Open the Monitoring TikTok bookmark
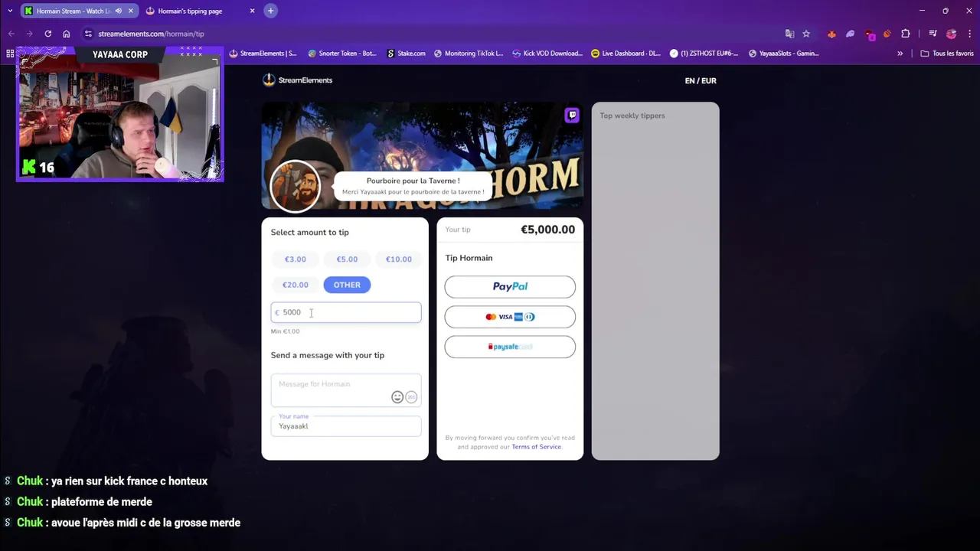 pos(469,54)
